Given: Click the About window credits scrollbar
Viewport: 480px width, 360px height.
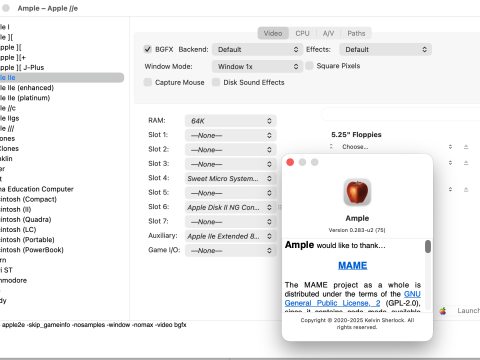Looking at the screenshot, I should (x=428, y=247).
